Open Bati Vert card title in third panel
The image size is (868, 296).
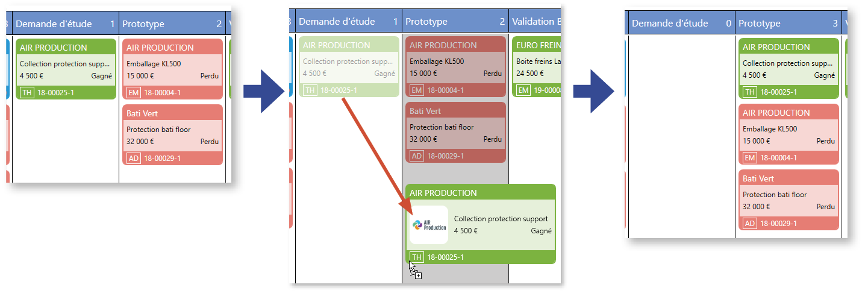point(758,178)
